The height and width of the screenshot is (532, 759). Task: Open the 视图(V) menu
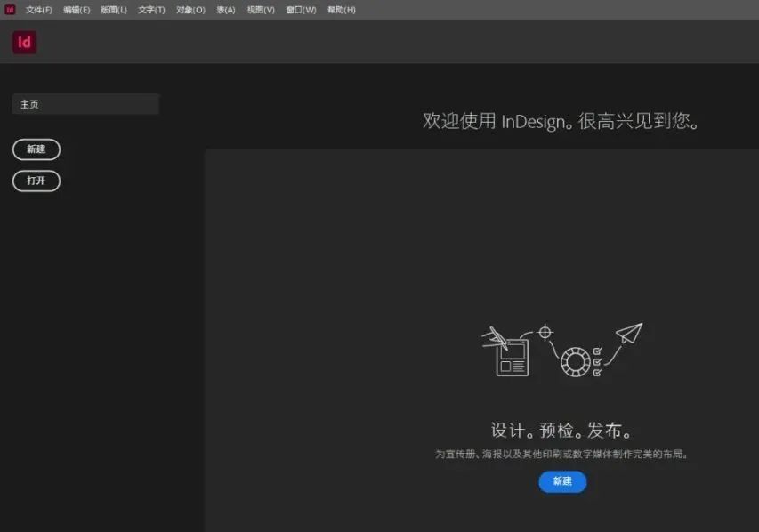tap(261, 10)
